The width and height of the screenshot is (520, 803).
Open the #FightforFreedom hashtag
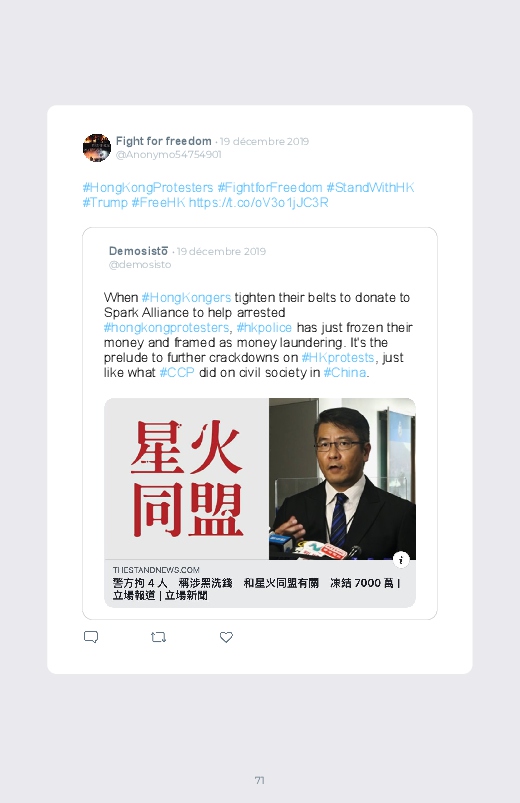tap(270, 187)
